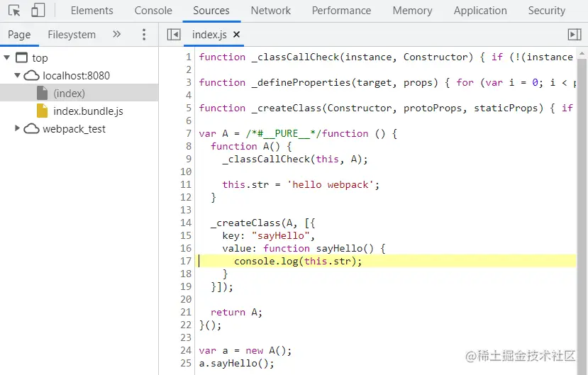Click the a.sayHello(); code line
Screen dimensions: 588x375
[x=237, y=363]
